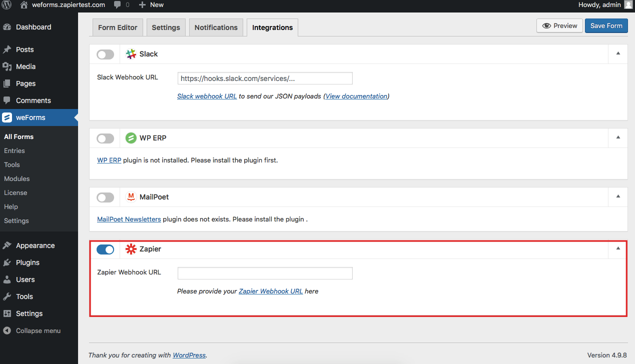Screen dimensions: 635x364
Task: Click the WordPress logo icon
Action: click(x=8, y=5)
